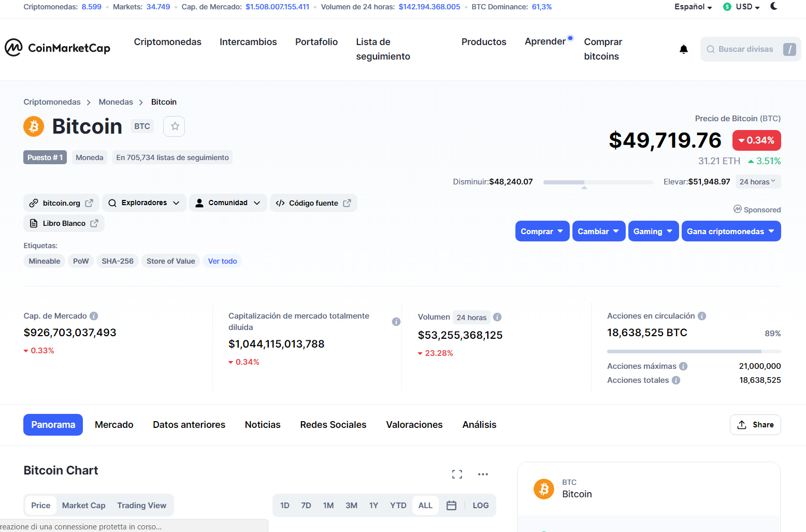Open the chart calendar date picker
The image size is (806, 532).
coord(451,506)
